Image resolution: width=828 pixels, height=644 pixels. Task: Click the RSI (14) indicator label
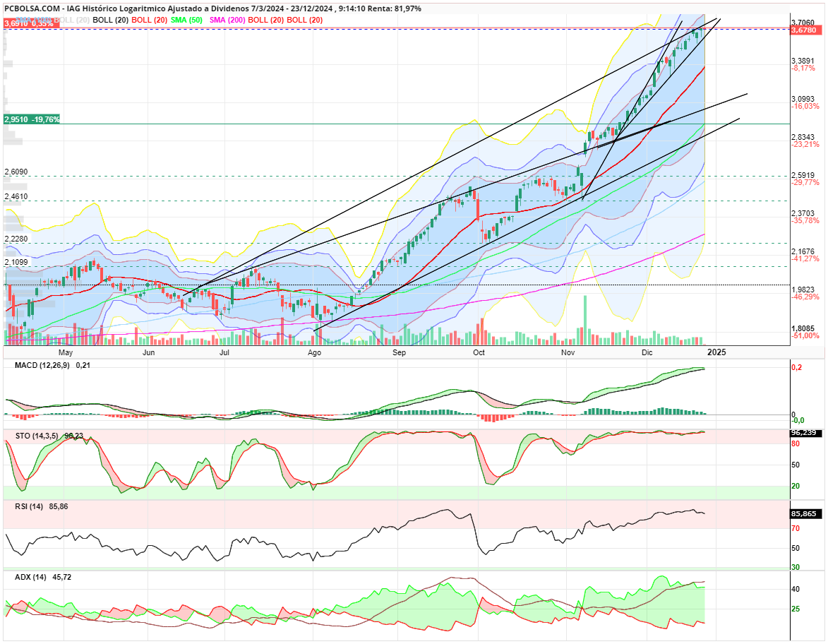click(x=29, y=506)
